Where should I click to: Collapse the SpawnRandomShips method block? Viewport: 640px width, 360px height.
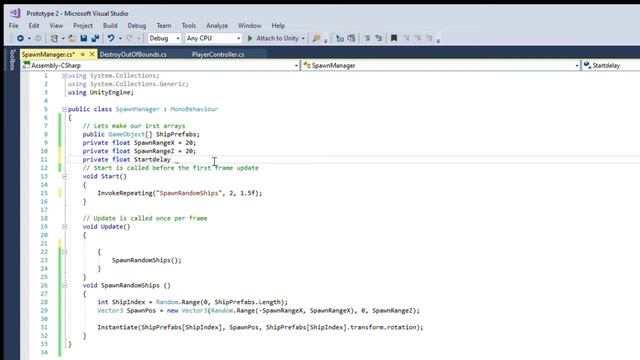64,285
